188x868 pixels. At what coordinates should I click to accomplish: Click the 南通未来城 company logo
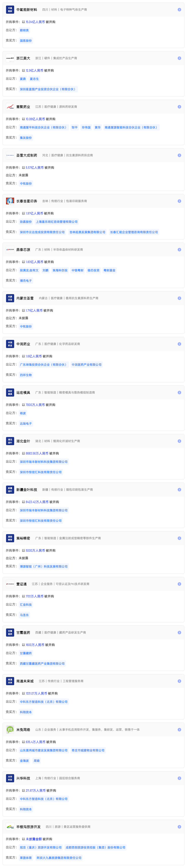click(10, 681)
